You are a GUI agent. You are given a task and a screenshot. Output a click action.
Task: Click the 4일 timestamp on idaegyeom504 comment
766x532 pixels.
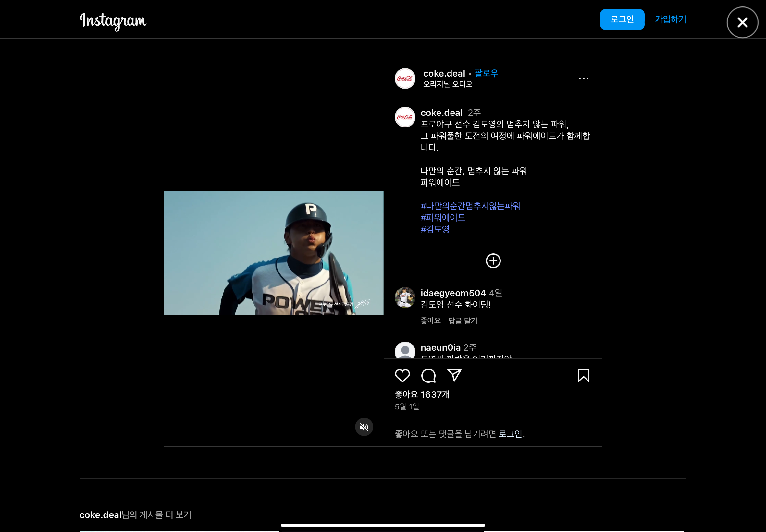496,293
